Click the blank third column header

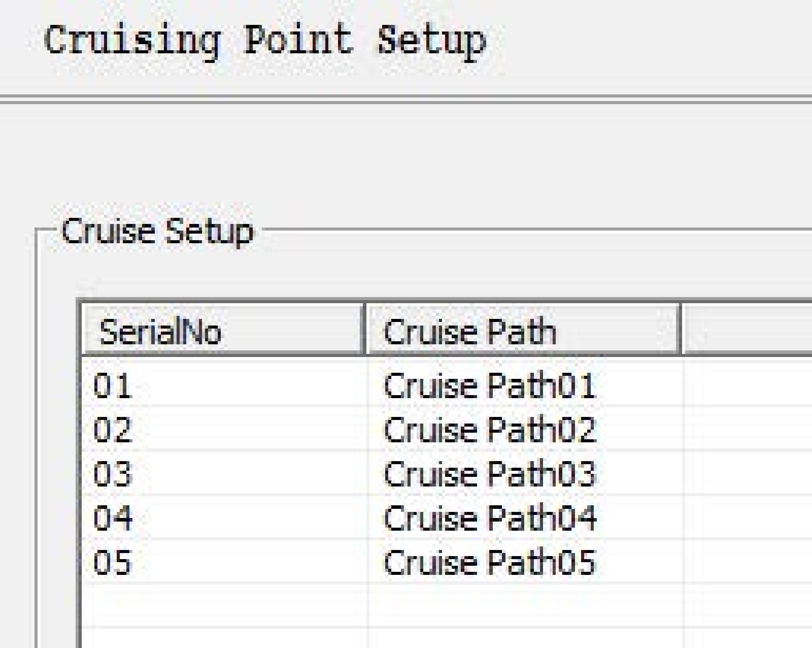(x=747, y=330)
